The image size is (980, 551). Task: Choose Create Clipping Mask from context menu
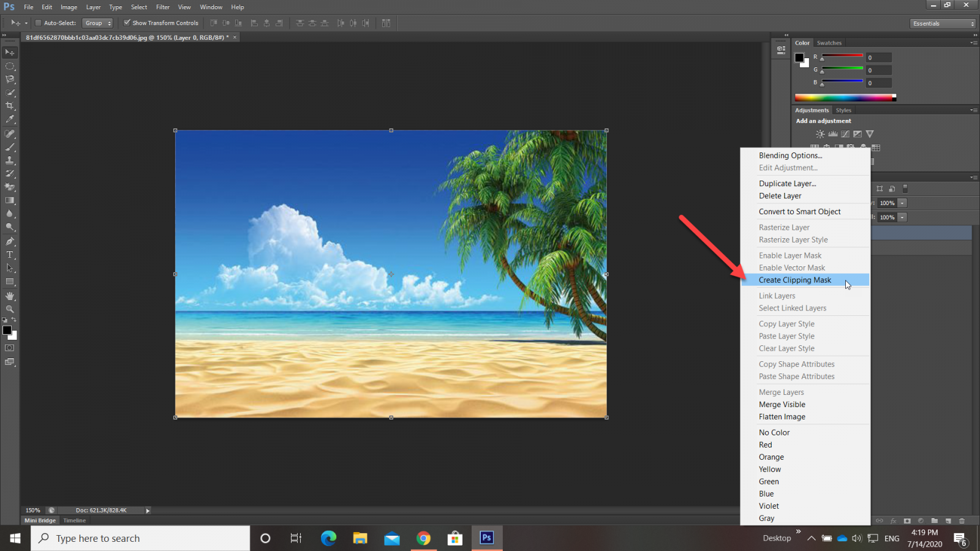(794, 280)
